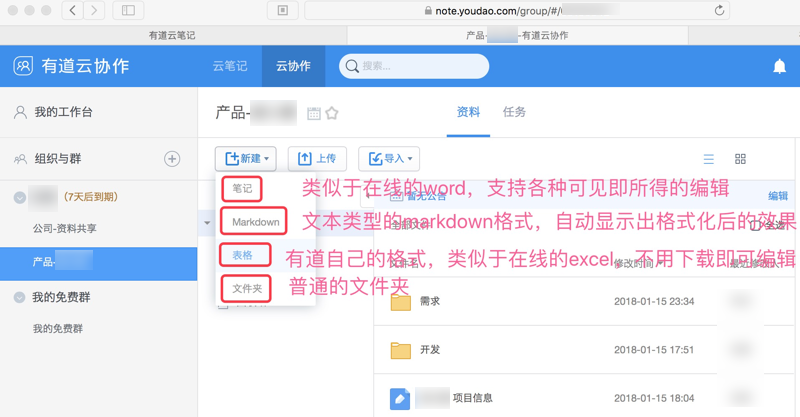Click the 我的工作台 person icon
This screenshot has height=417, width=800.
pyautogui.click(x=20, y=112)
